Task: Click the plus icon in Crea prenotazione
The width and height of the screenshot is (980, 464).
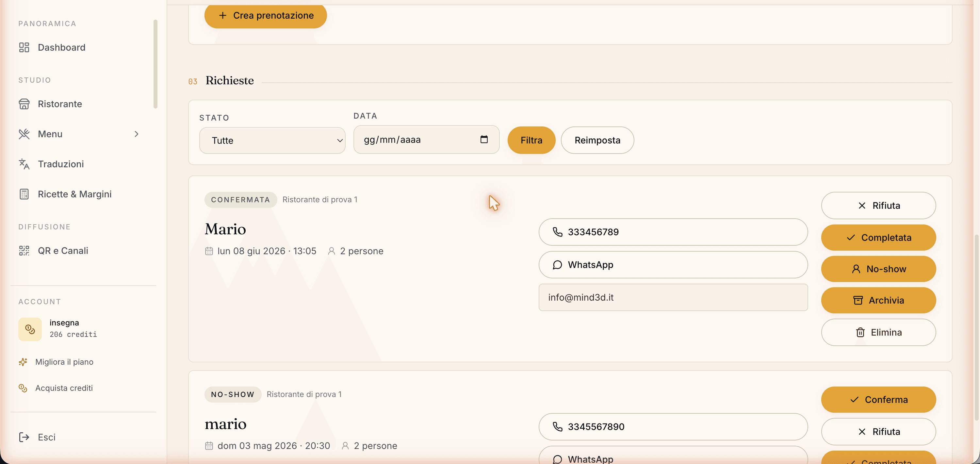Action: (x=222, y=15)
